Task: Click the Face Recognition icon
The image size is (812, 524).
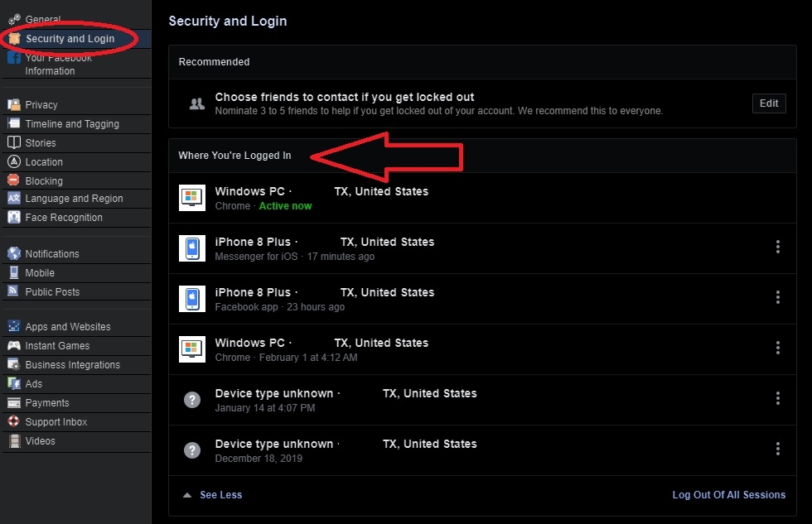Action: [x=13, y=218]
